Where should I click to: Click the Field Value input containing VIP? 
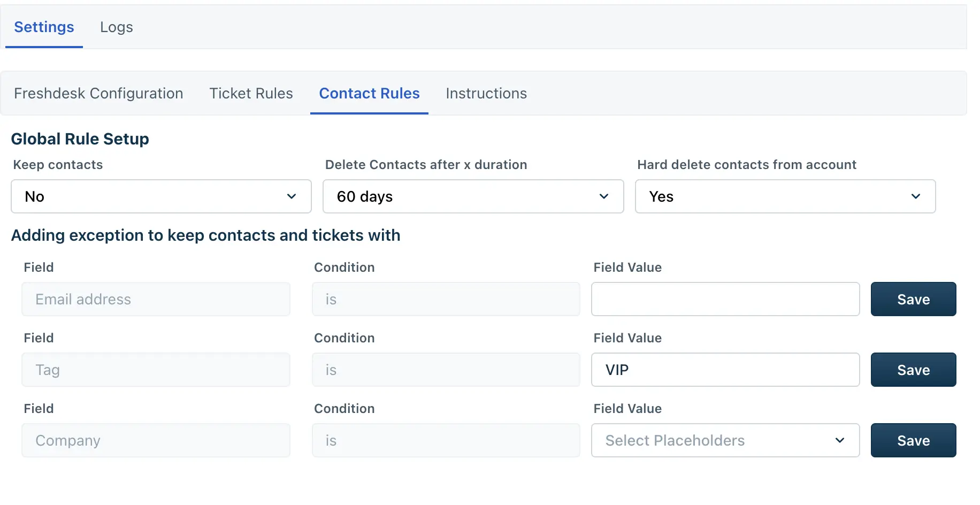point(725,370)
